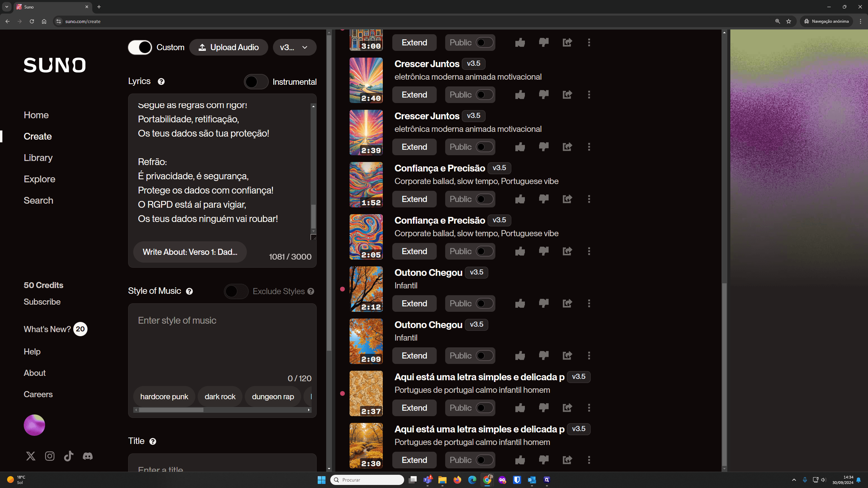Screen dimensions: 868x488
Task: Share the 1:52 Confiança e Precisão song
Action: (x=567, y=199)
